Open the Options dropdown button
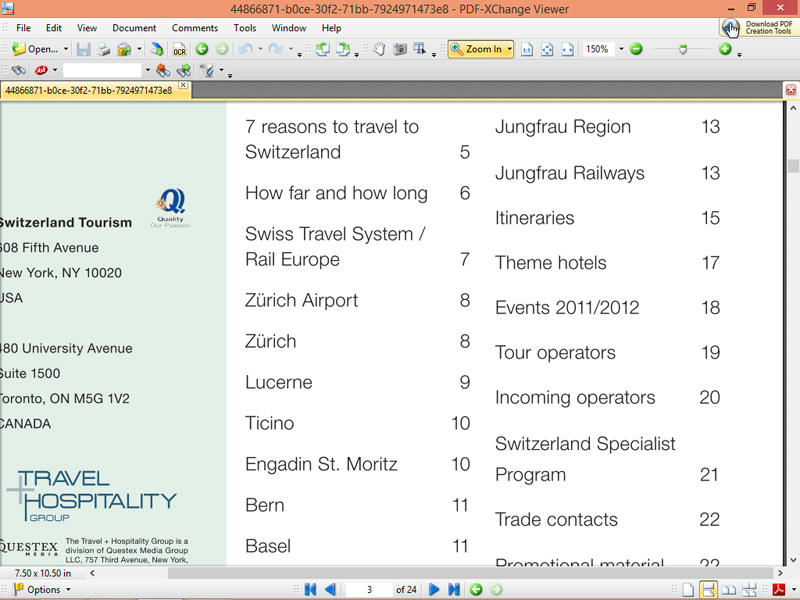 pos(42,590)
